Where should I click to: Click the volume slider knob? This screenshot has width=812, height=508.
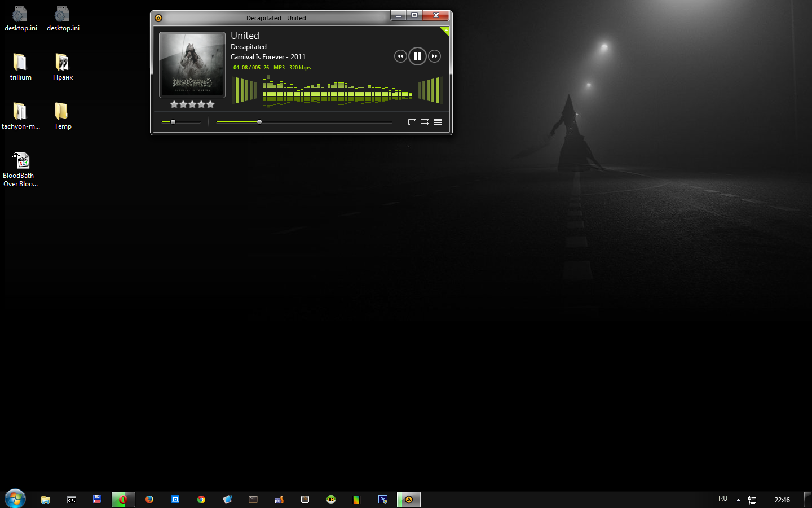click(x=173, y=122)
